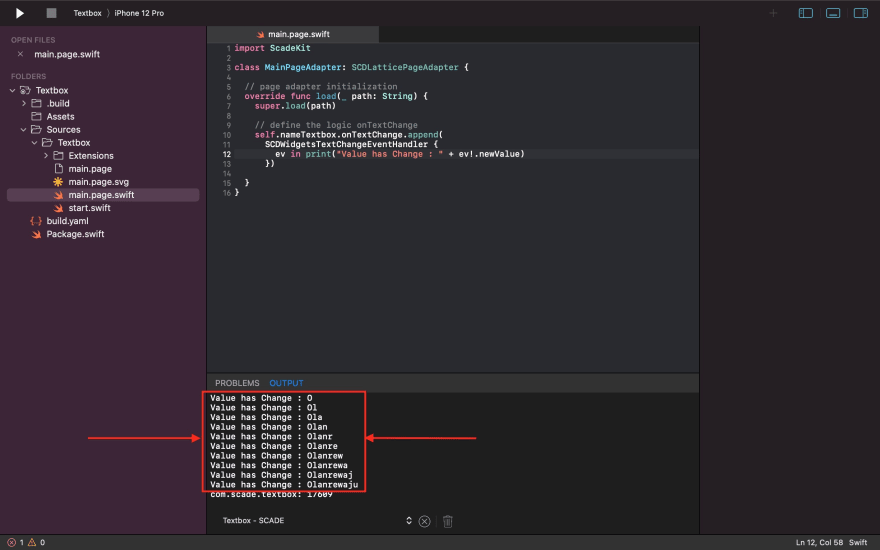Click the .build folder icon
Screen dimensions: 880x550
pos(36,103)
